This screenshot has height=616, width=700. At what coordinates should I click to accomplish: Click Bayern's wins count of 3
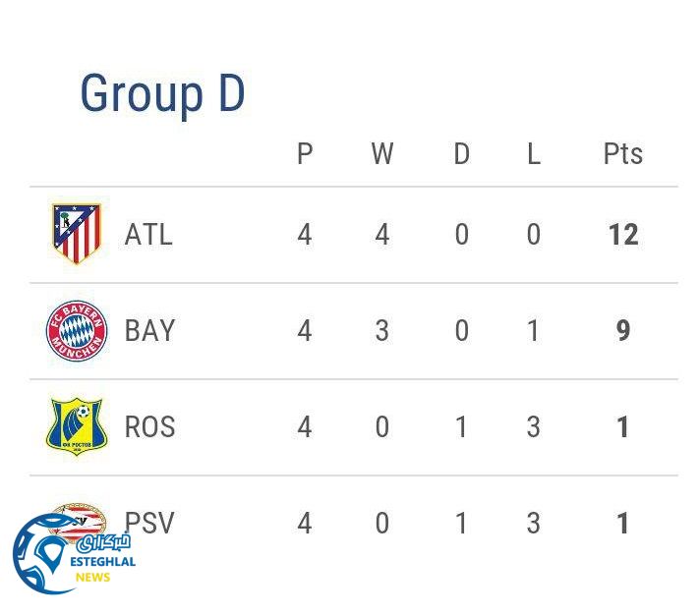(382, 331)
